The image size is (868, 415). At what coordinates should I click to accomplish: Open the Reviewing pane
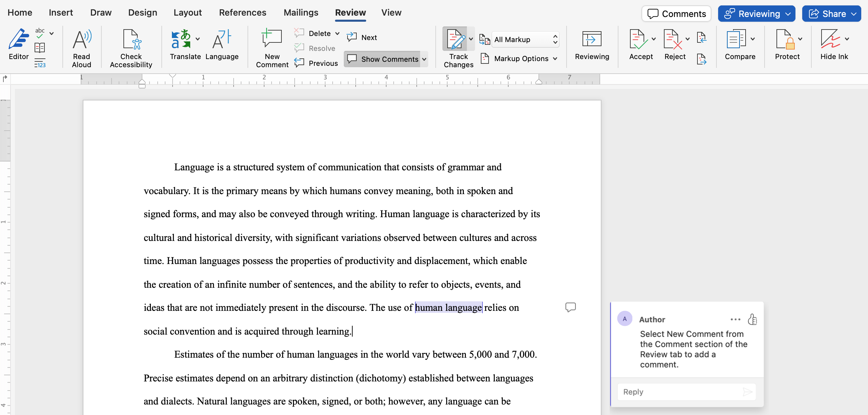592,45
